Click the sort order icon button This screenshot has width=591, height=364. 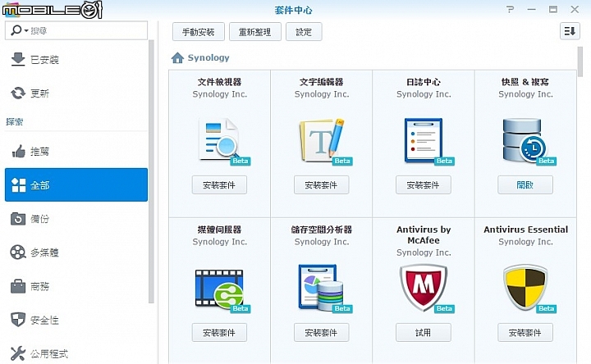tap(570, 31)
